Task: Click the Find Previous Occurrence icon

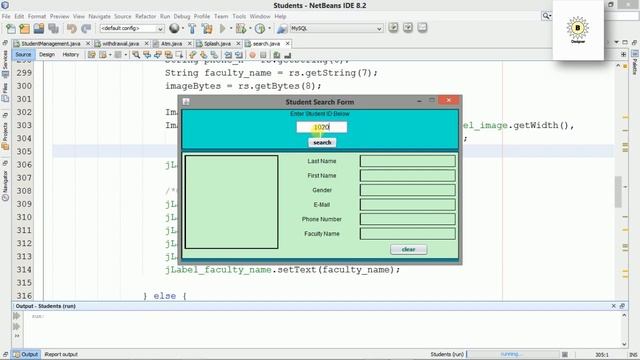Action: coord(147,55)
